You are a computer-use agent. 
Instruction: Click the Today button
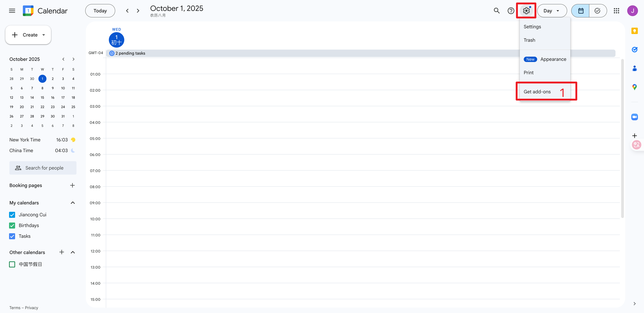(x=100, y=11)
